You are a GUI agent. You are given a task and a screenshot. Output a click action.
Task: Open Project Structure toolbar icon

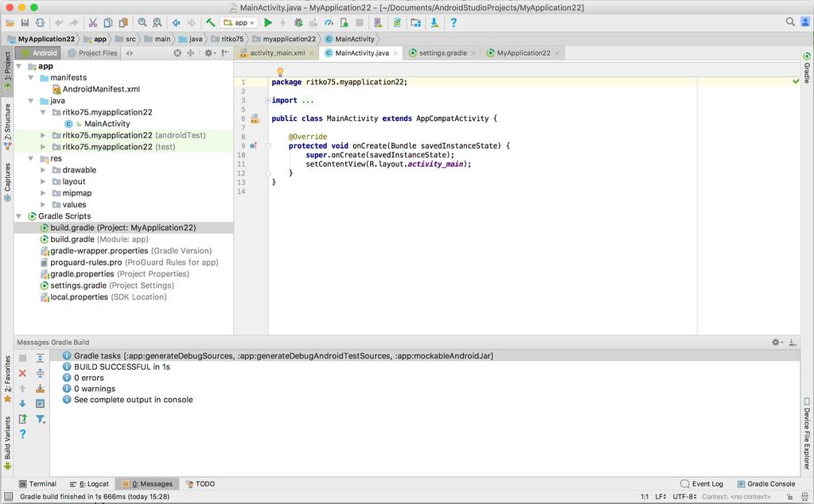click(416, 23)
